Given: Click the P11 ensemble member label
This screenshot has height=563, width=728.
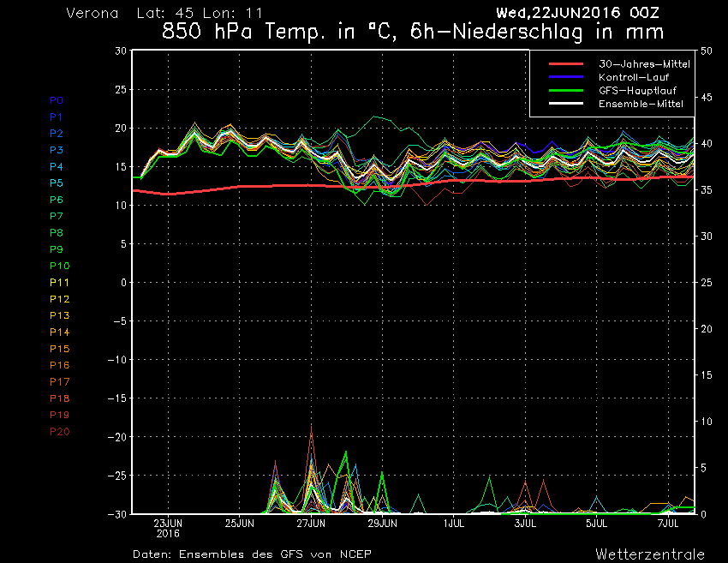Looking at the screenshot, I should coord(59,283).
